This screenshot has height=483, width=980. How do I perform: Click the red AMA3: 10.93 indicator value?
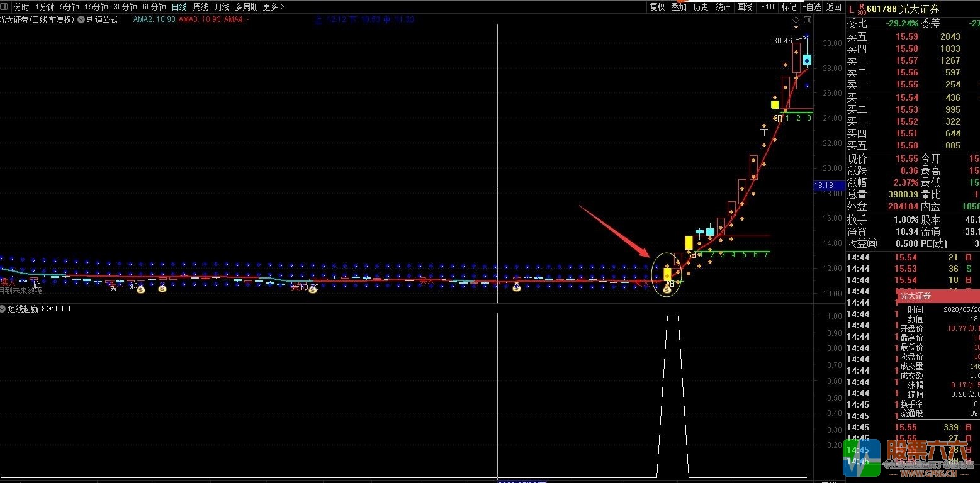click(200, 19)
